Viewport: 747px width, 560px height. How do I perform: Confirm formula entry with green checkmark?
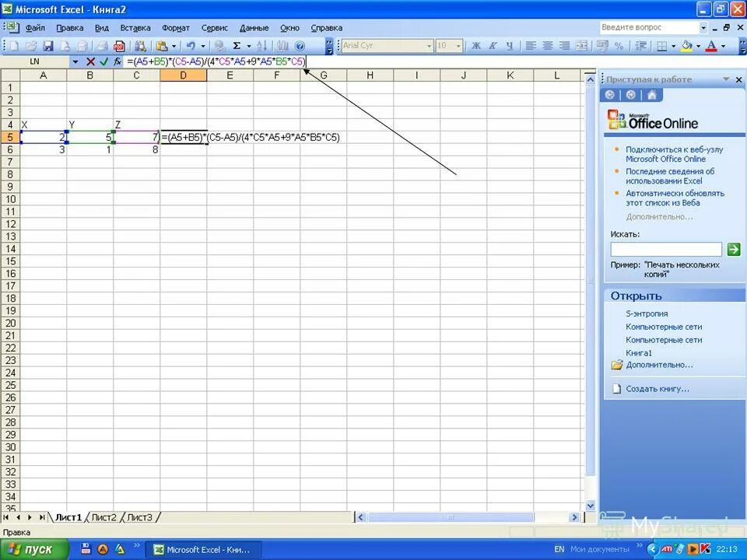point(103,61)
